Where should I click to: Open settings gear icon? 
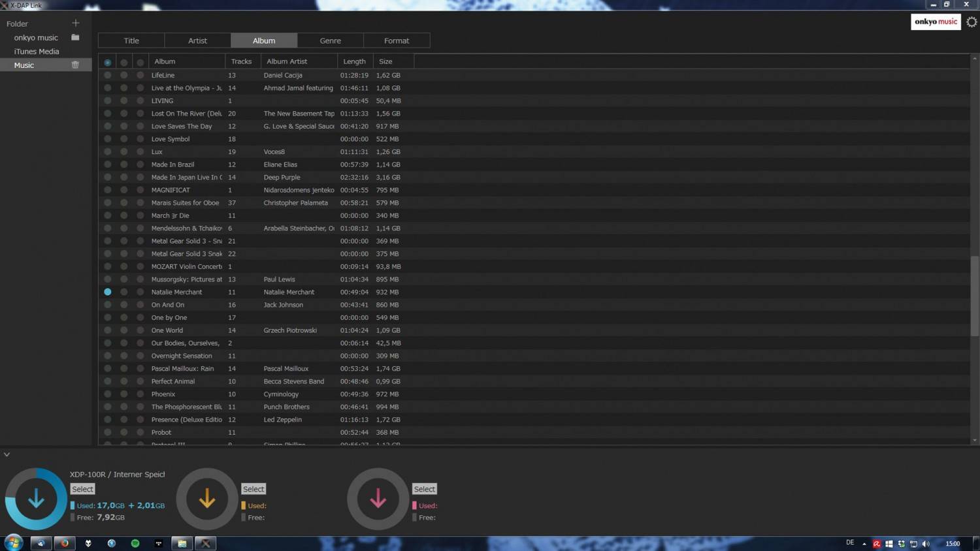pyautogui.click(x=972, y=22)
